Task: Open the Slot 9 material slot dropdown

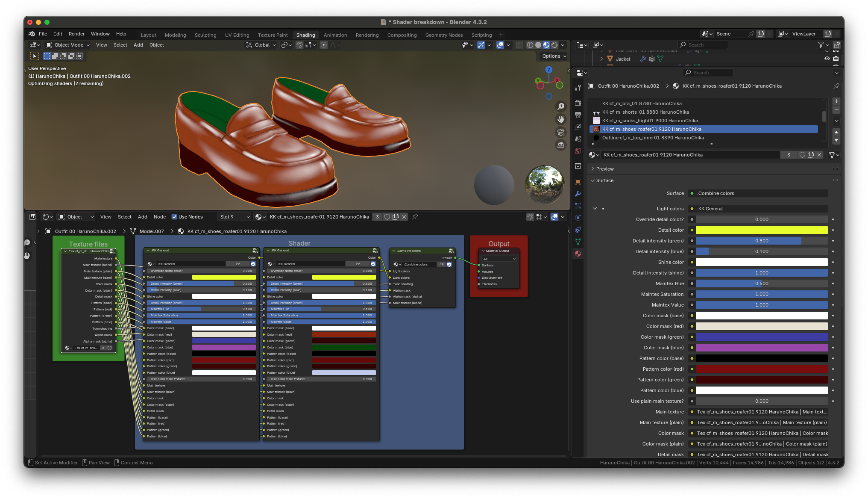Action: 235,217
